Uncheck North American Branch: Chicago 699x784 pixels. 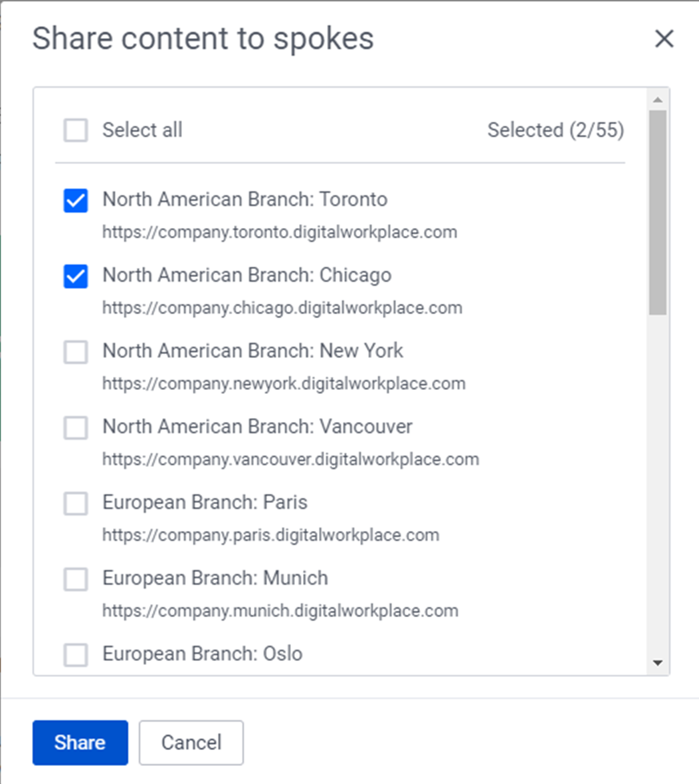(x=75, y=276)
